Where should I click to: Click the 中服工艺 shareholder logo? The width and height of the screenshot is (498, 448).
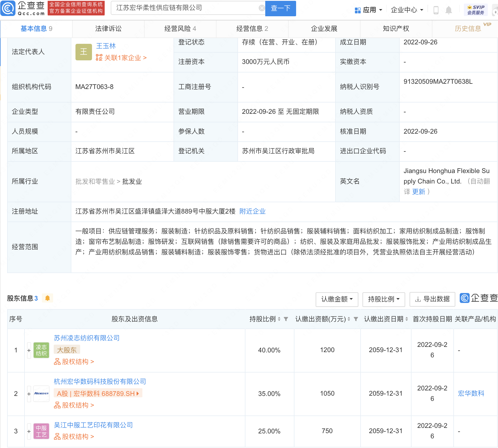pos(41,431)
